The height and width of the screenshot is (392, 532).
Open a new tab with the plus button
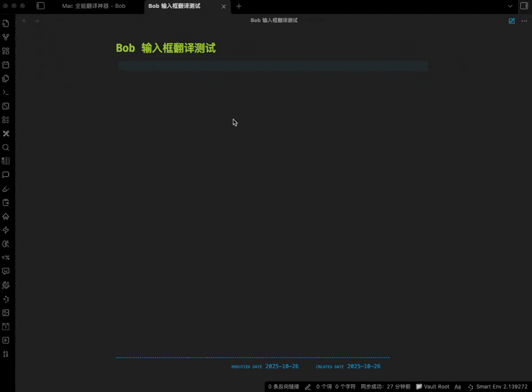(x=239, y=7)
